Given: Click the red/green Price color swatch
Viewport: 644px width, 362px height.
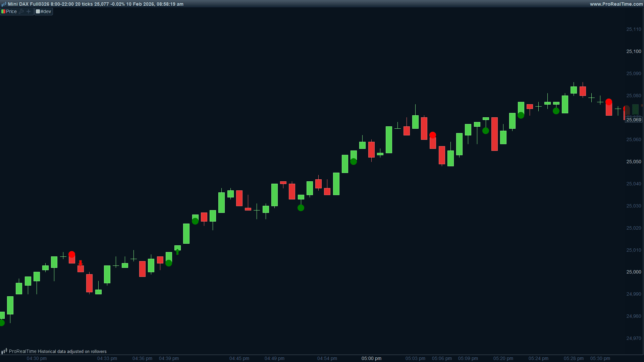Looking at the screenshot, I should (3, 11).
